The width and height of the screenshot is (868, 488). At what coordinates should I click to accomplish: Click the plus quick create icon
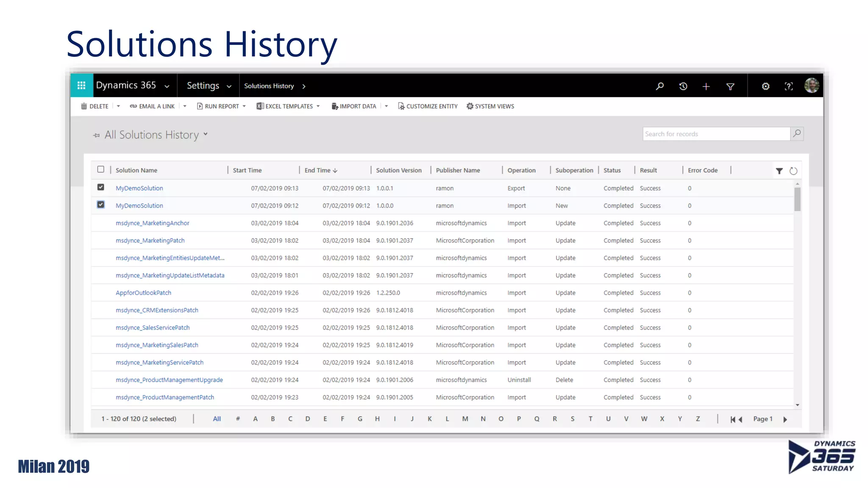706,86
